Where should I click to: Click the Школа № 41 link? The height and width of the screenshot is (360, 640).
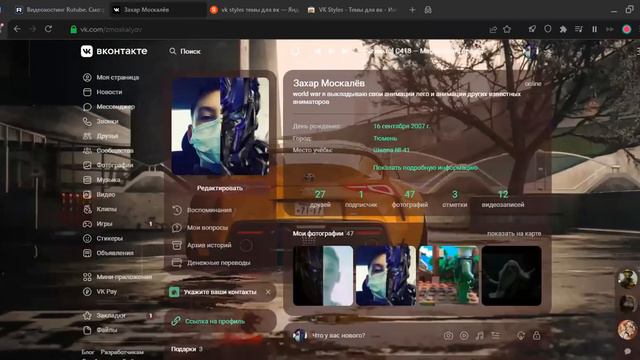click(x=391, y=150)
